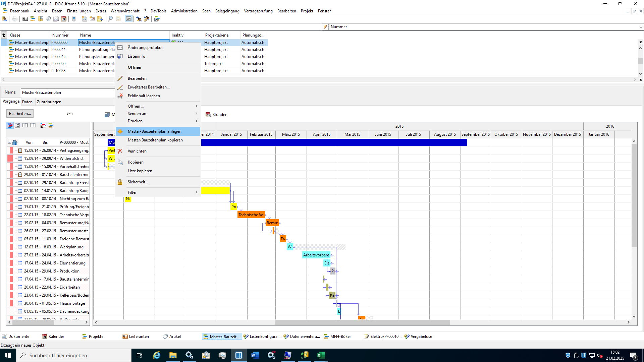The image size is (644, 362).
Task: Click the glasses view icon next to Bearbeiten
Action: tap(70, 114)
